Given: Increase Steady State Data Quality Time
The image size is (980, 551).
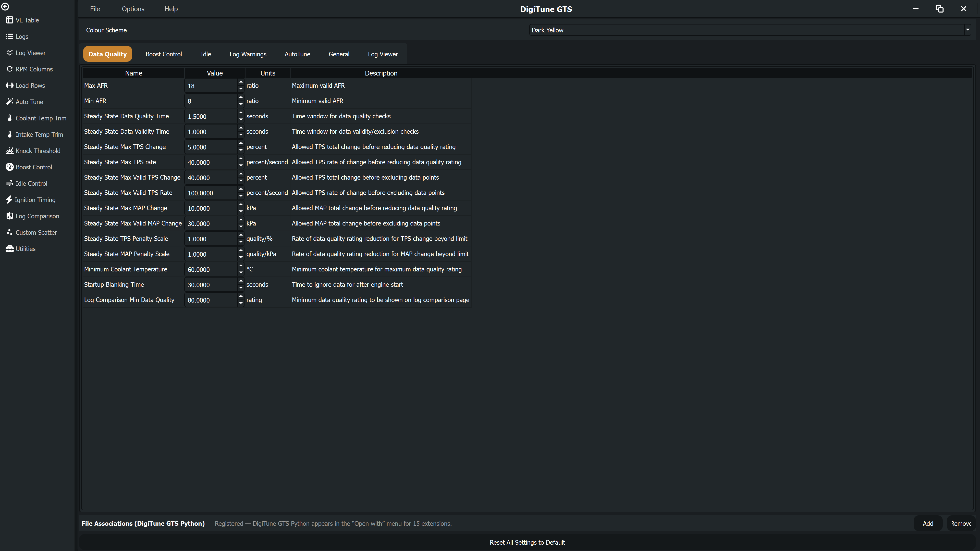Looking at the screenshot, I should [241, 112].
